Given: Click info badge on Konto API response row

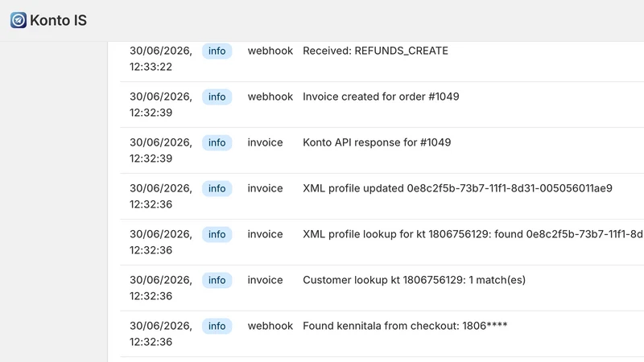Looking at the screenshot, I should pyautogui.click(x=217, y=143).
